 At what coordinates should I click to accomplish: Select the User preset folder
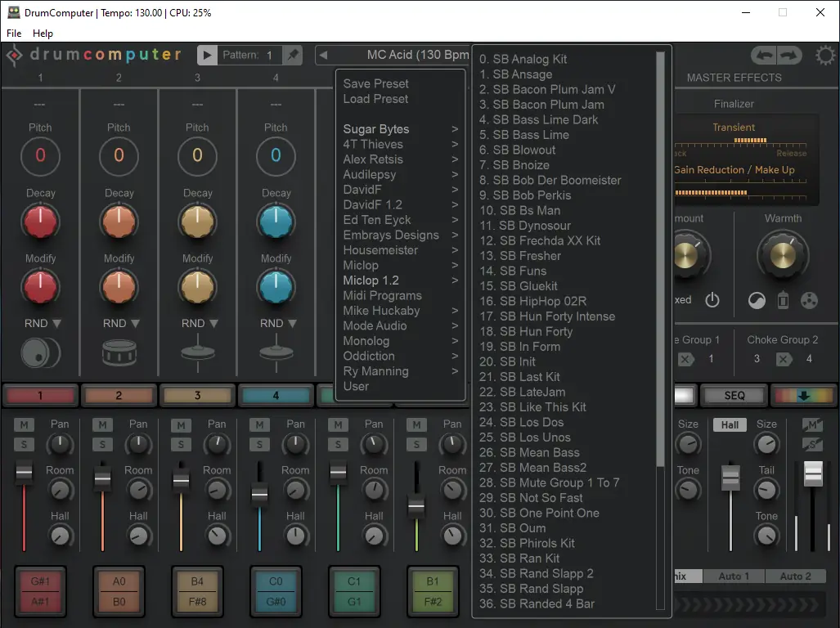point(357,386)
